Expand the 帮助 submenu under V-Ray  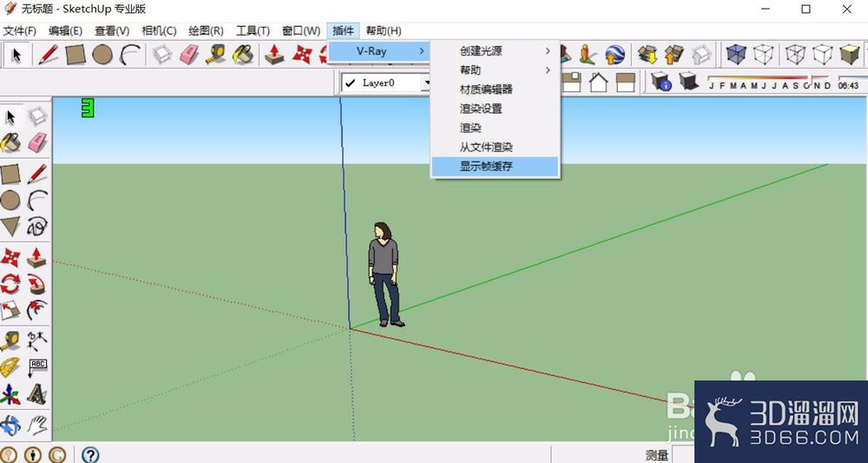point(495,70)
